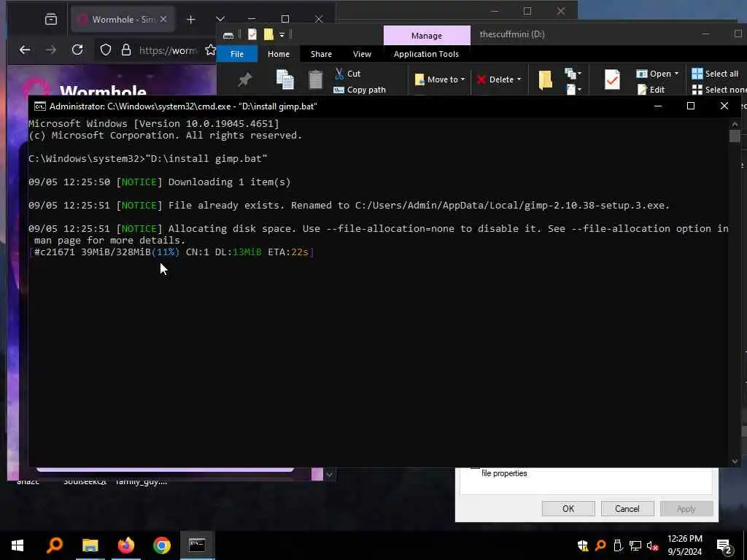Image resolution: width=747 pixels, height=560 pixels.
Task: Click the cmd window icon in its title bar
Action: (x=40, y=106)
